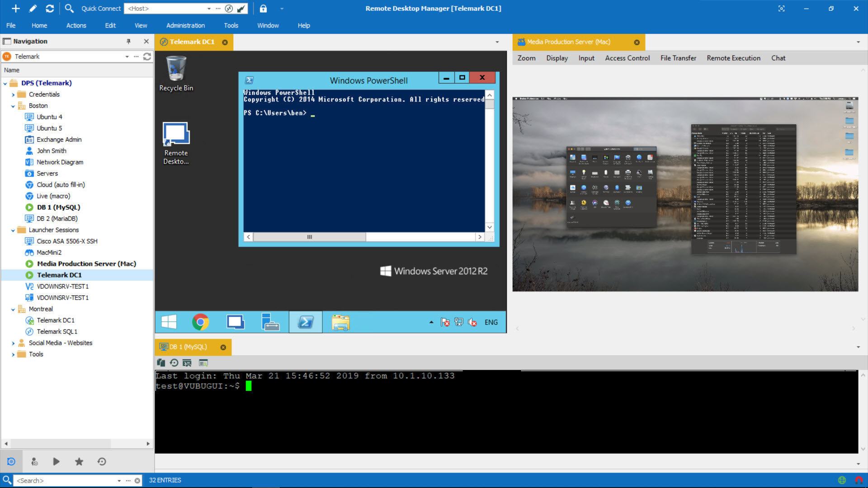868x488 pixels.
Task: Click the File Explorer taskbar icon
Action: 341,322
